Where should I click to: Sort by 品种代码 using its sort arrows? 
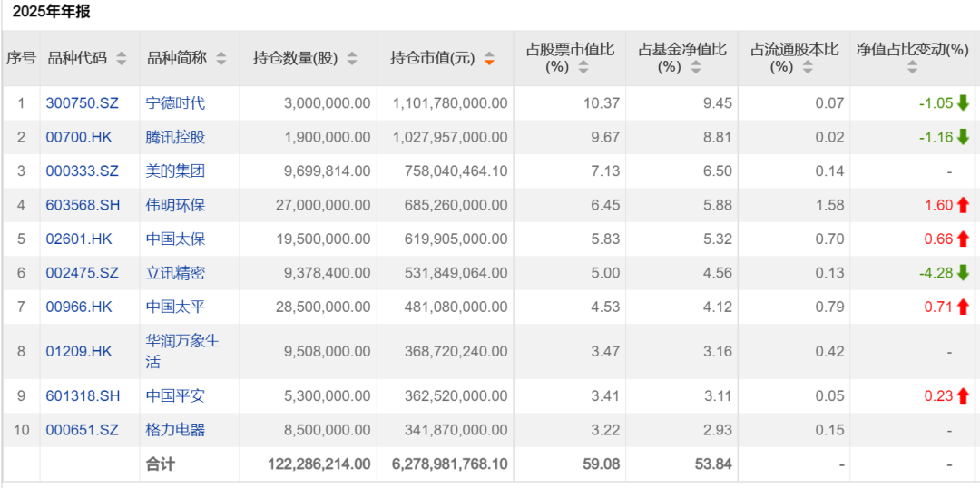(122, 59)
